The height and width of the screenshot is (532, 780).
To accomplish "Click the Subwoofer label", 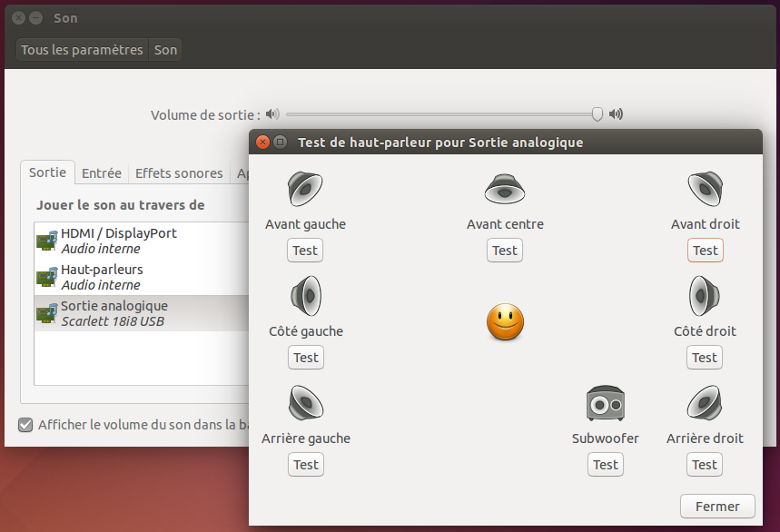I will coord(606,438).
